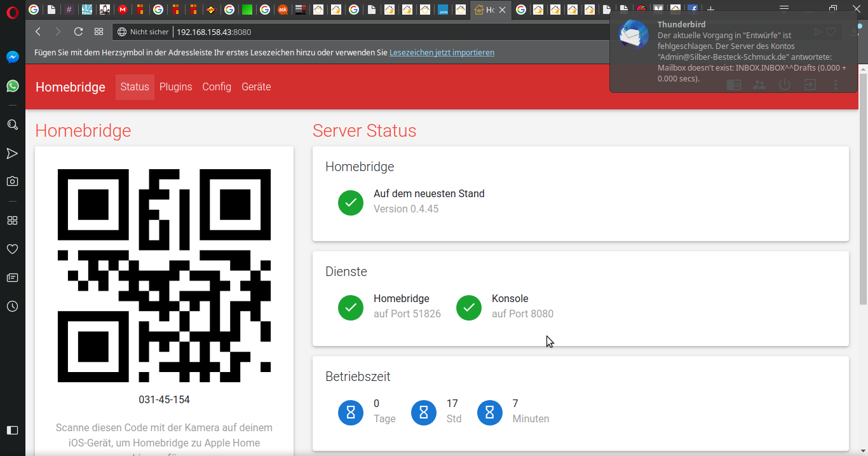Click the sidebar search magnifier icon

pyautogui.click(x=12, y=125)
